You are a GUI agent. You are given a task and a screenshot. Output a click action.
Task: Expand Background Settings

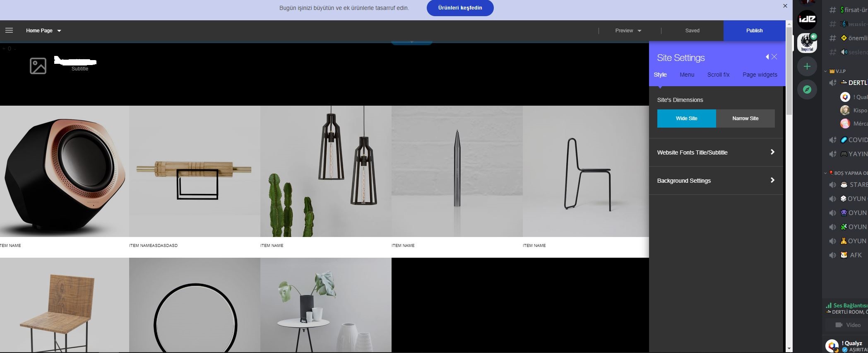tap(716, 181)
